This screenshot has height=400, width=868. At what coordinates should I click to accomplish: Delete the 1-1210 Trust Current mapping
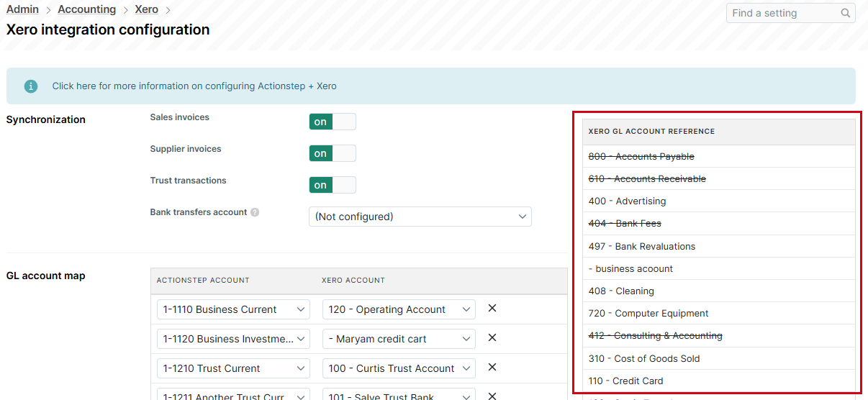point(492,368)
